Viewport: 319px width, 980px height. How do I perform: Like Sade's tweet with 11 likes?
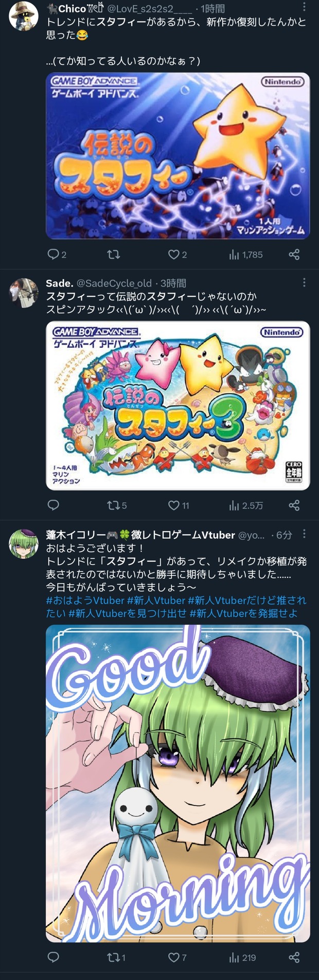179,505
